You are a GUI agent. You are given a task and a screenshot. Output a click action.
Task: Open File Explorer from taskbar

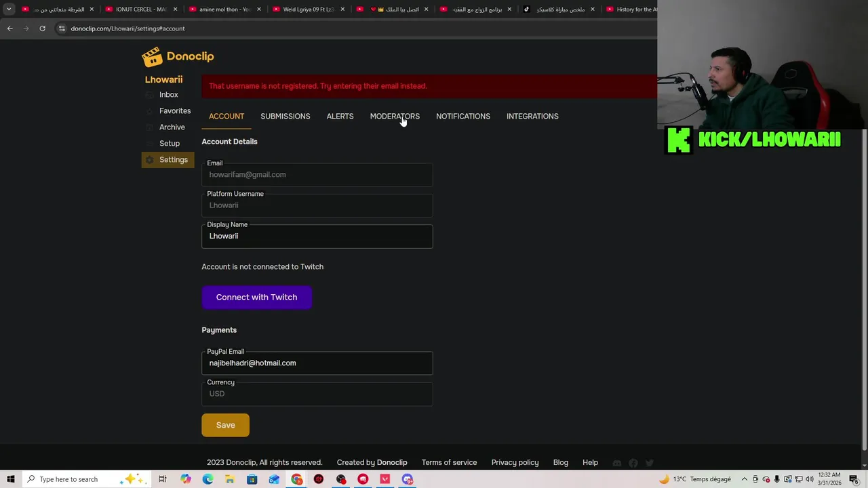(230, 479)
